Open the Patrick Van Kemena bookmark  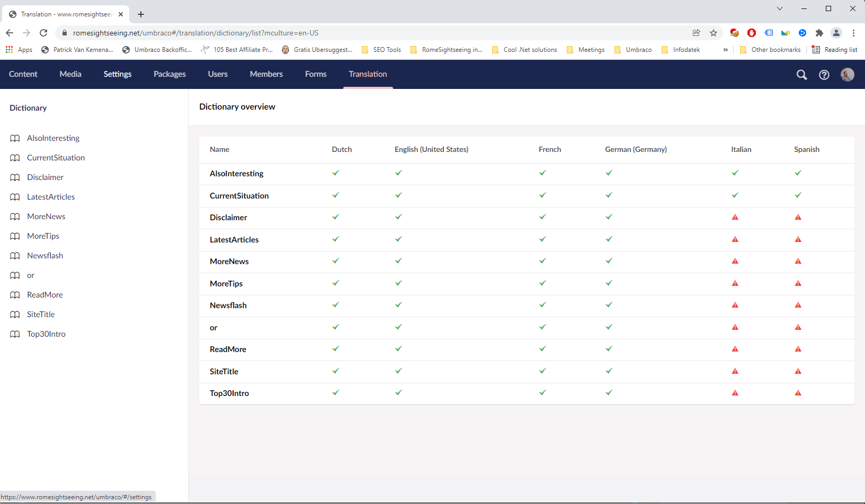coord(77,50)
